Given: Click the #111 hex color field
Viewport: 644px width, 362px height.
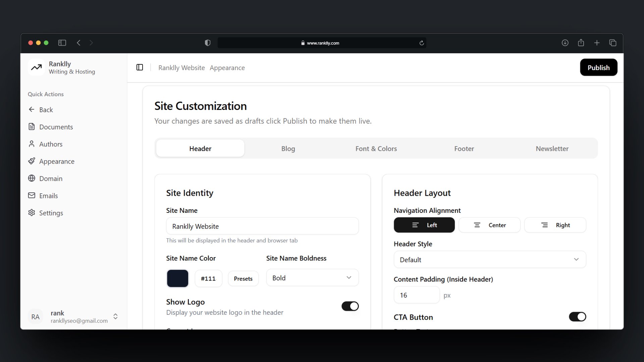Looking at the screenshot, I should click(208, 279).
